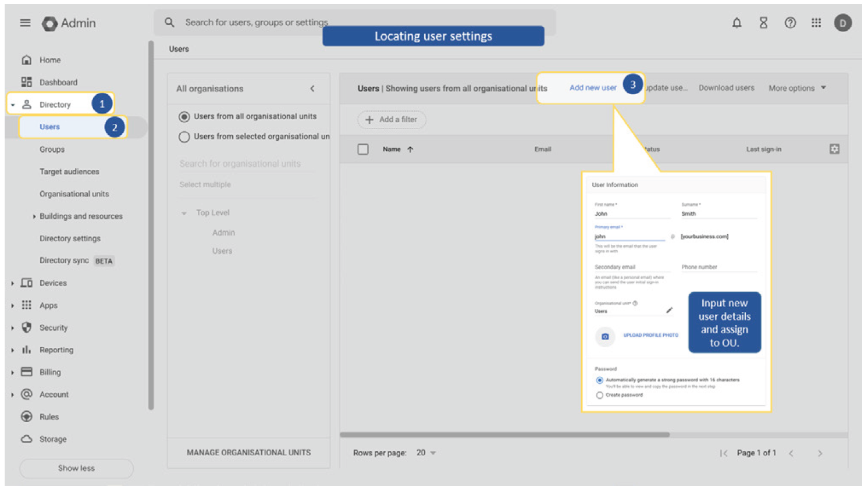Expand the Reporting section arrow

13,350
